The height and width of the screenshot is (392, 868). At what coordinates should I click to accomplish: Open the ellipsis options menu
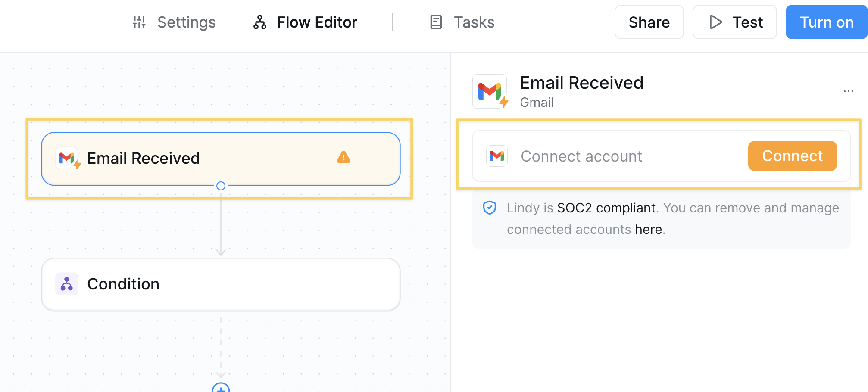(x=848, y=91)
